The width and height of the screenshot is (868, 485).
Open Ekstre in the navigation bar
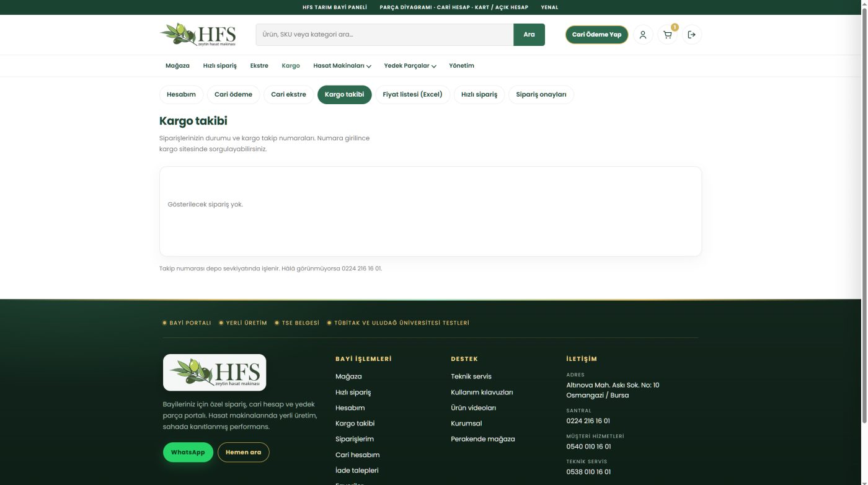(x=259, y=66)
